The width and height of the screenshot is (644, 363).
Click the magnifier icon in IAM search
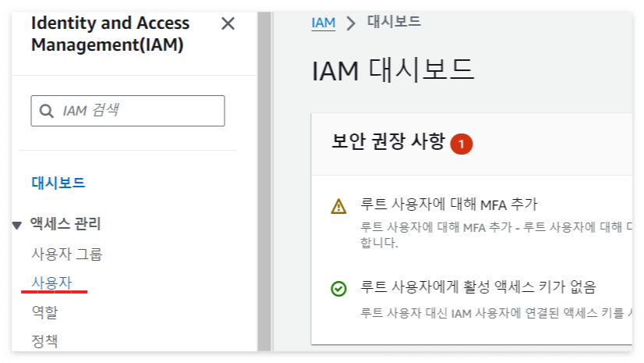tap(46, 111)
